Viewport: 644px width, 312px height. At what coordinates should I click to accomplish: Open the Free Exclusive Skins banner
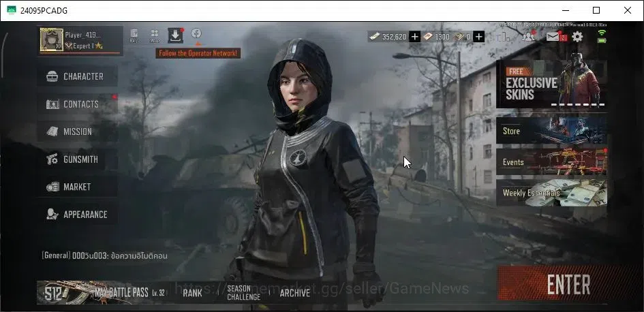[x=551, y=84]
